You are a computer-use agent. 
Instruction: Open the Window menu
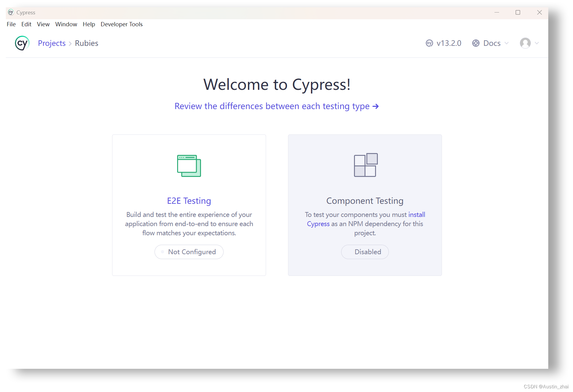click(66, 24)
